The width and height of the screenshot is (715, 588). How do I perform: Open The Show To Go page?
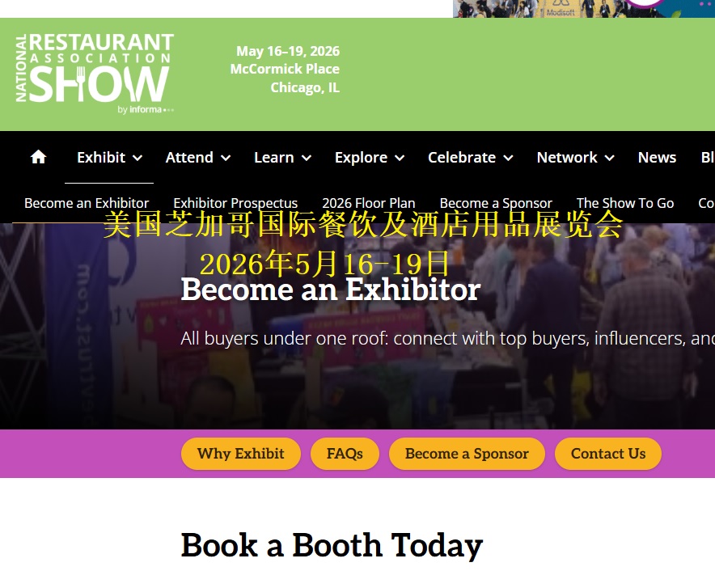tap(624, 203)
